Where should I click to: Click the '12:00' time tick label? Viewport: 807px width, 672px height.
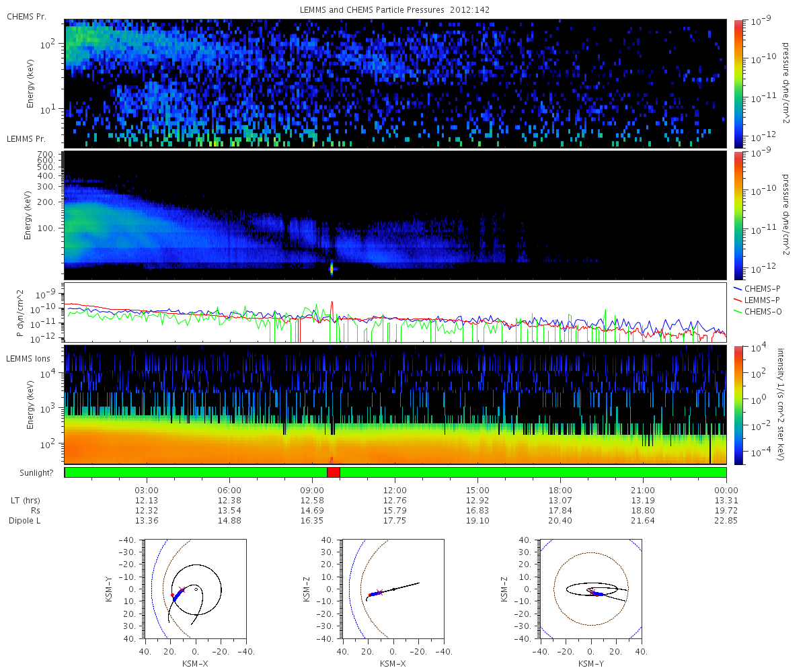(x=395, y=490)
